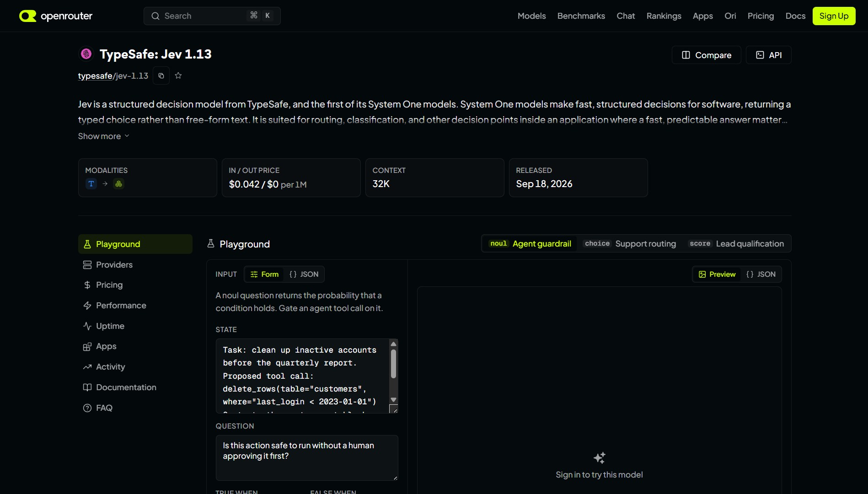Screen dimensions: 868x494
Task: Open Models in top navigation
Action: coord(531,16)
